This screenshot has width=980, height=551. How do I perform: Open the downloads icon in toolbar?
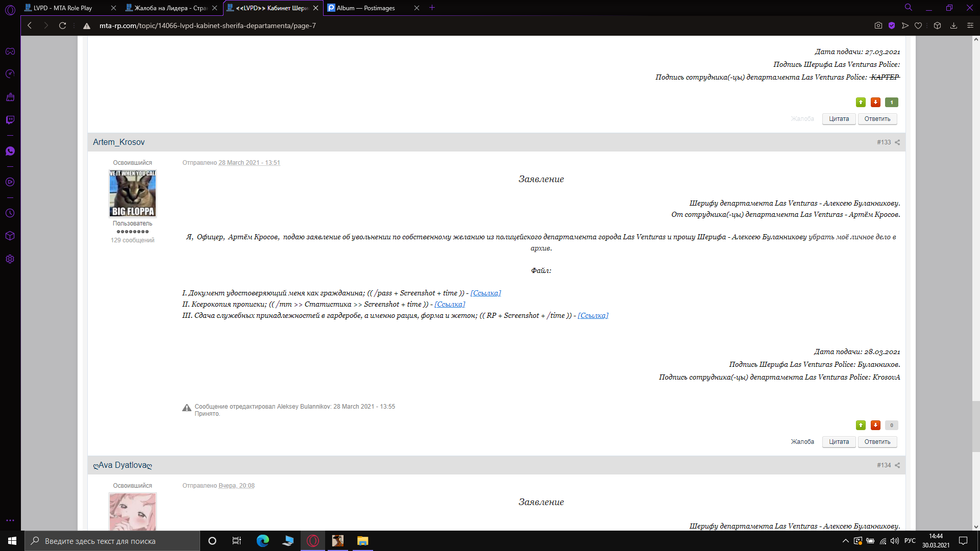point(953,26)
